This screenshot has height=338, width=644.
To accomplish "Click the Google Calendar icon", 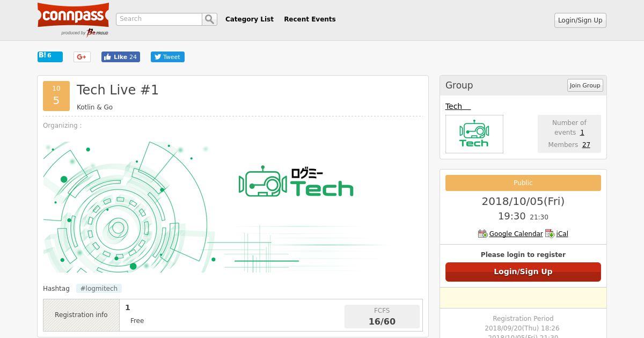I will point(483,234).
